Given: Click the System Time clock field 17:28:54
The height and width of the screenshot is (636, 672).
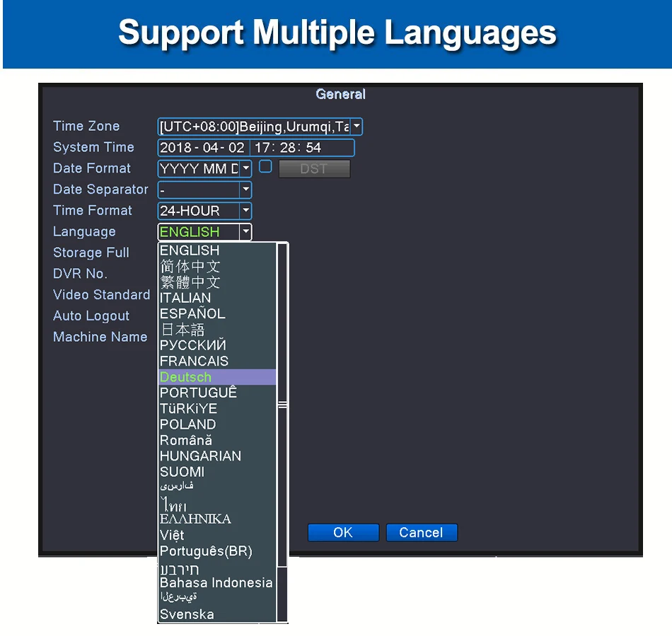Looking at the screenshot, I should coord(302,147).
